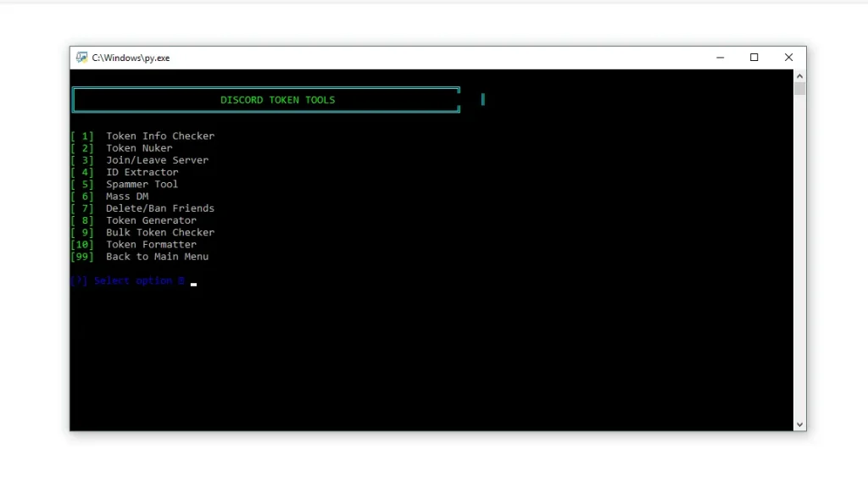Select the Join/Leave Server entry

point(157,159)
